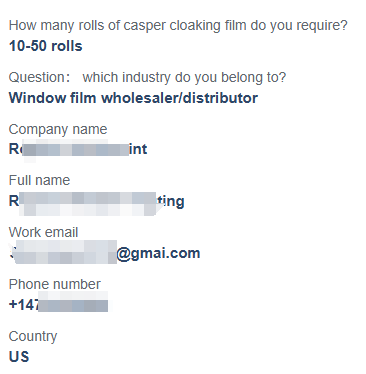The image size is (366, 374).
Task: Click the blurred portion of company name
Action: point(75,149)
